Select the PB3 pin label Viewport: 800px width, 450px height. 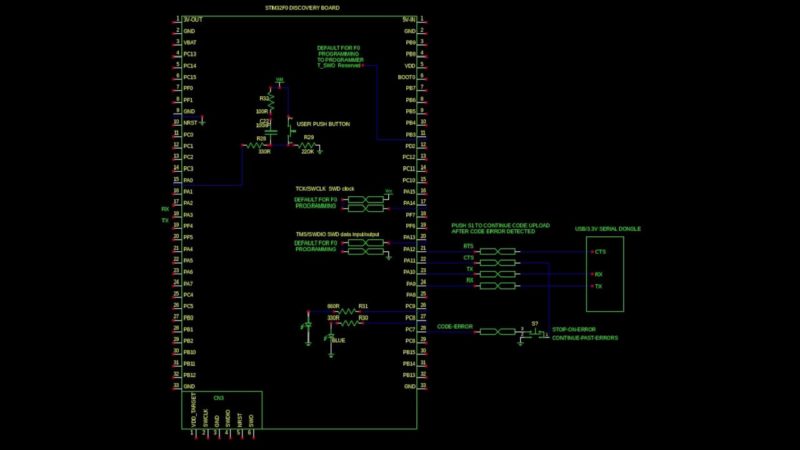tap(411, 135)
